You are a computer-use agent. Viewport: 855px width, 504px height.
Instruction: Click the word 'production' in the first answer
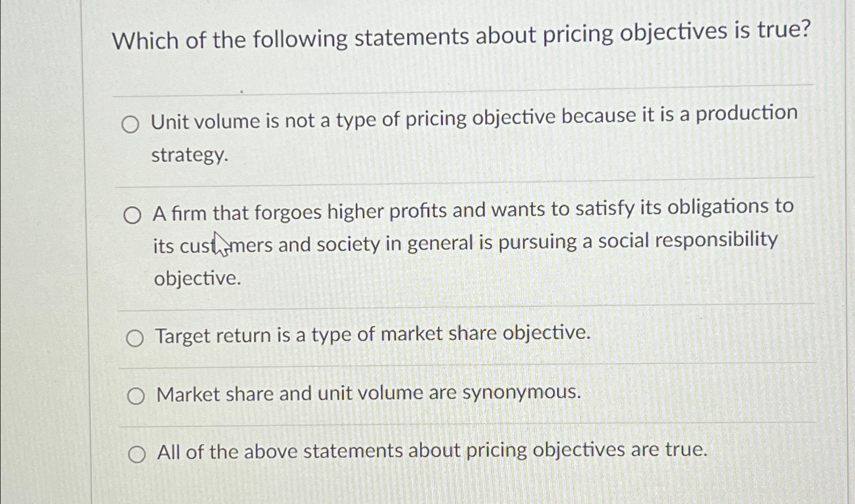[746, 113]
